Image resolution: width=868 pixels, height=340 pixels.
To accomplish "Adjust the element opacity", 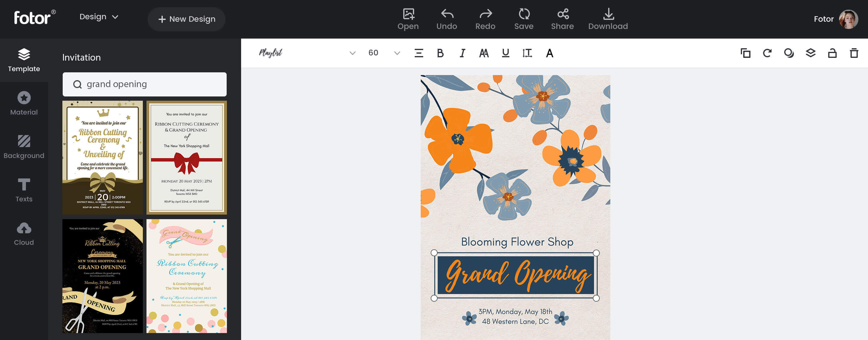I will click(788, 53).
